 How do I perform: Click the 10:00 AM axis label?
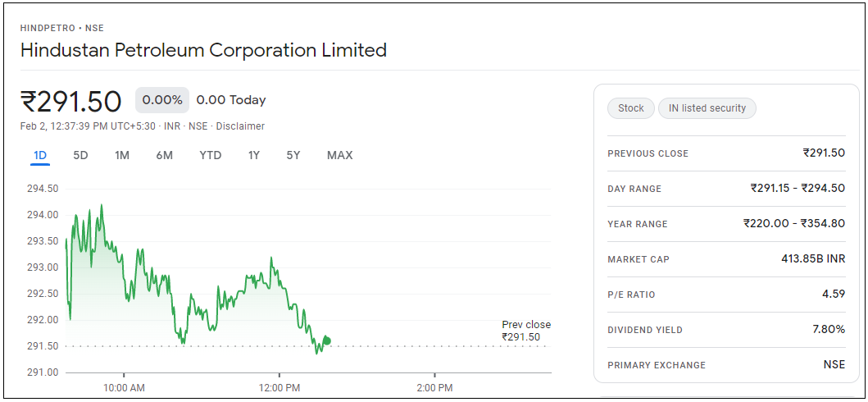coord(124,388)
